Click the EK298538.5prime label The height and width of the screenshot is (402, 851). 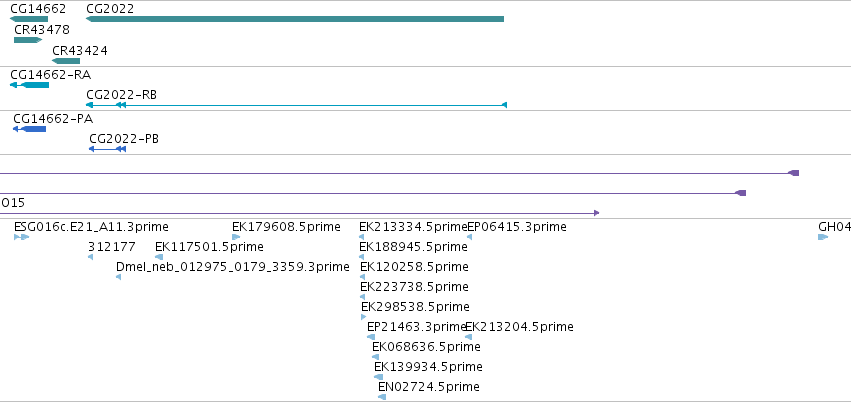click(x=415, y=307)
